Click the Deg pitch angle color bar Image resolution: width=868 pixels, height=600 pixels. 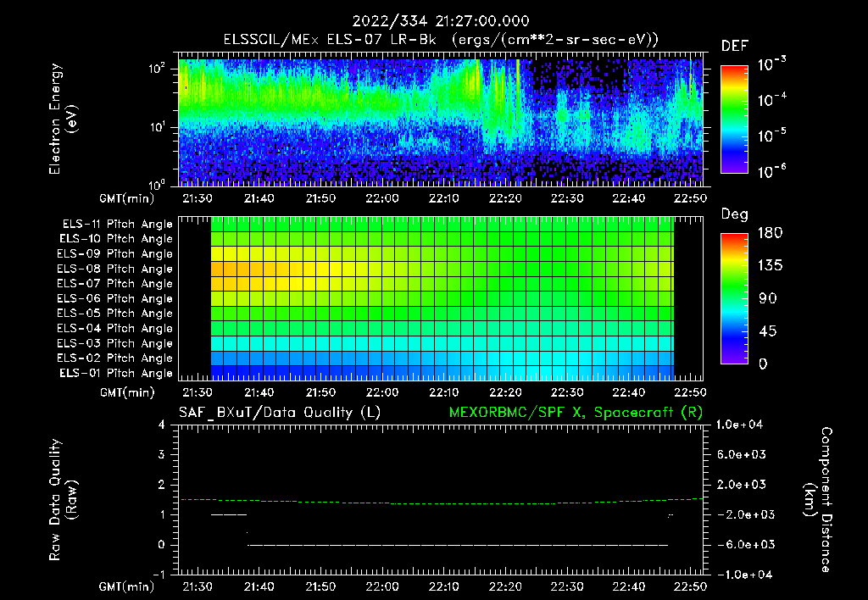[735, 298]
